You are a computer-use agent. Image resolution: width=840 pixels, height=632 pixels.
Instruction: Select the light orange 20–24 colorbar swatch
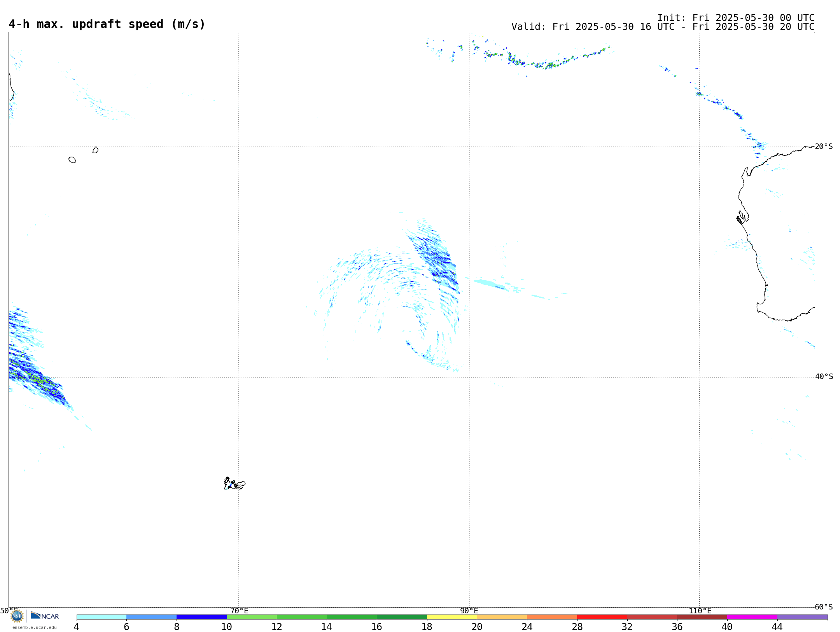502,617
